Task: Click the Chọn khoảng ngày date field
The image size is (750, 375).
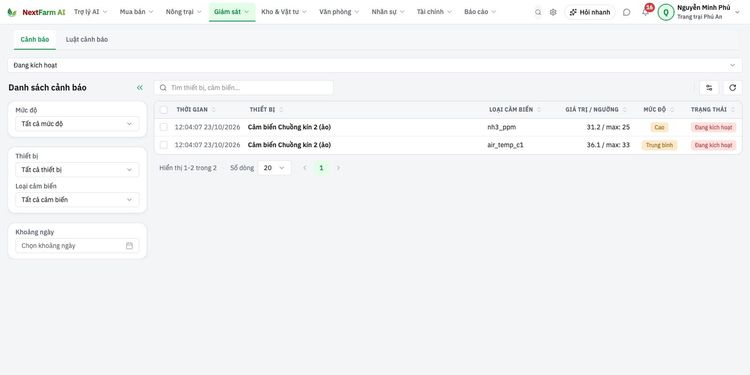Action: pyautogui.click(x=77, y=245)
